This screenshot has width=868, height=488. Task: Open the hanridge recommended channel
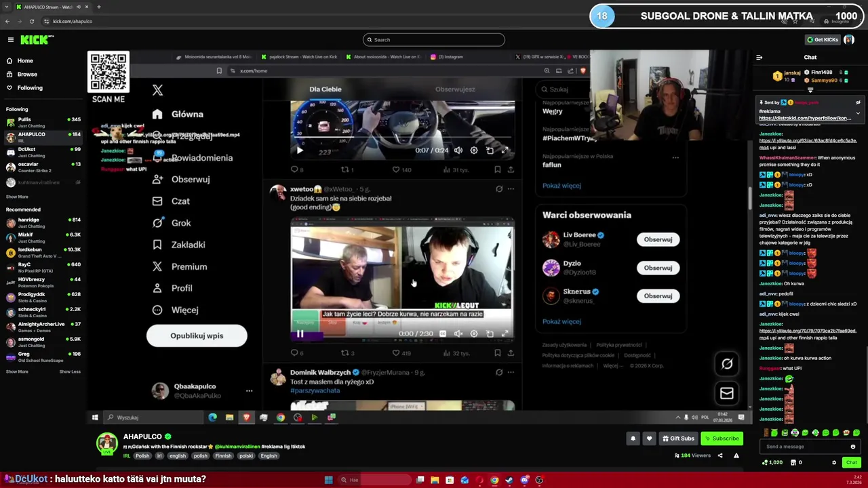(43, 222)
